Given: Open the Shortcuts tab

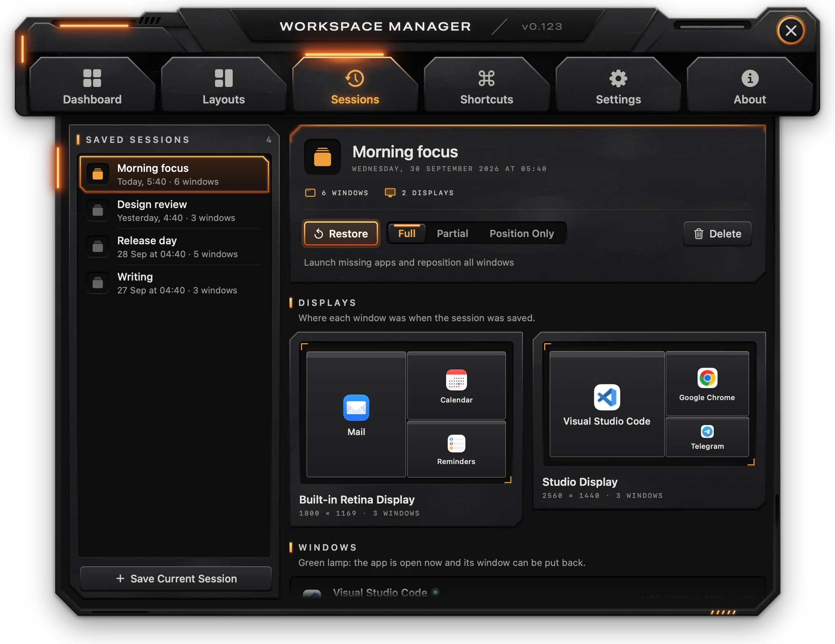Looking at the screenshot, I should (x=486, y=85).
